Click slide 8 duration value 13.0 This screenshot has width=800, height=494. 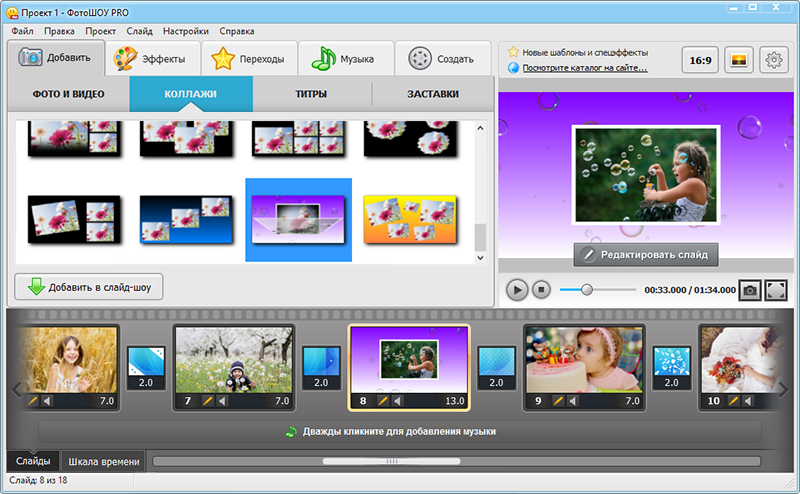[455, 401]
